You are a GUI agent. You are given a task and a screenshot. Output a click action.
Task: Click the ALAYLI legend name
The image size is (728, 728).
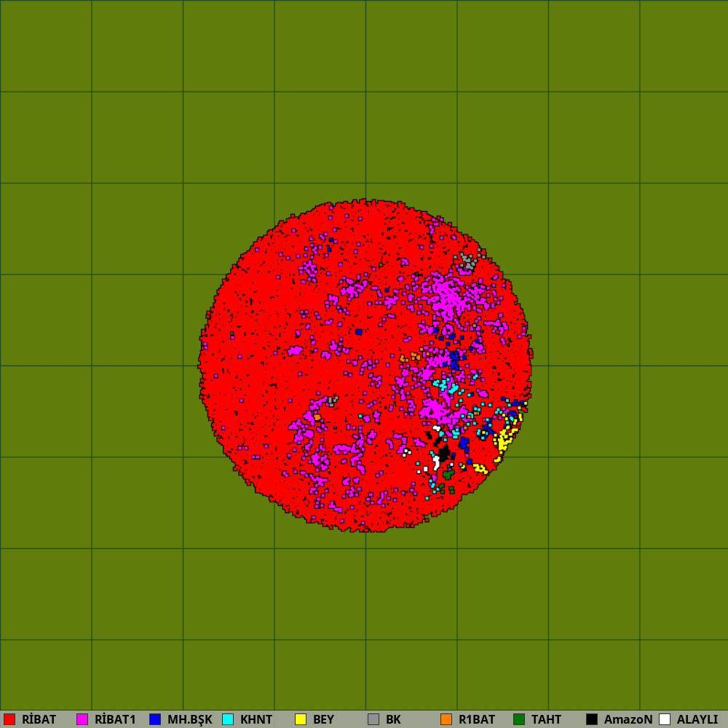pos(697,719)
